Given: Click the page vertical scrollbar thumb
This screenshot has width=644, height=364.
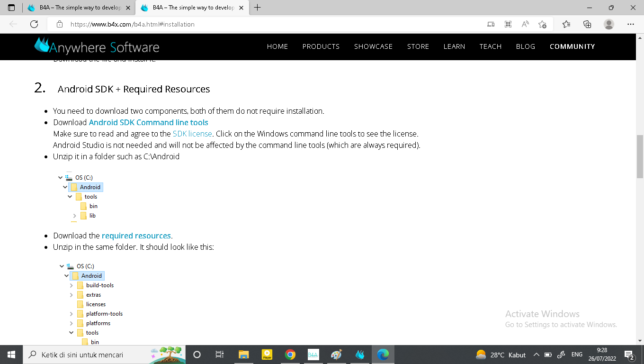Looking at the screenshot, I should pyautogui.click(x=640, y=155).
